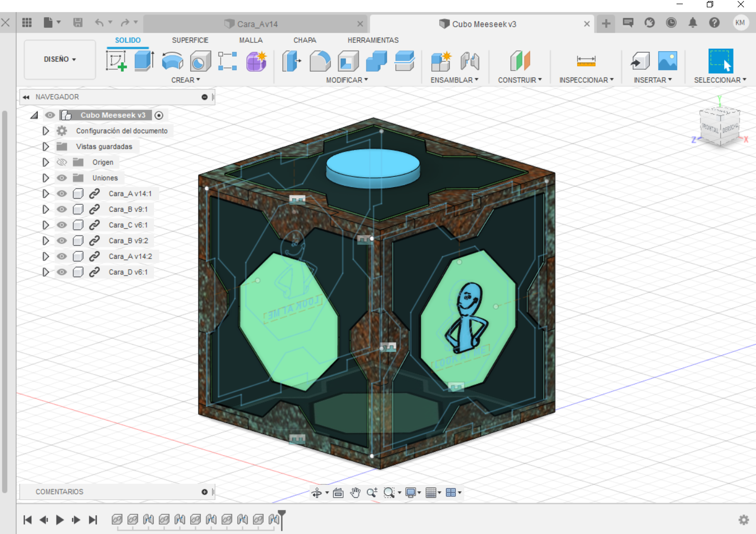Select the Press Pull tool
Viewport: 756px width, 534px height.
292,61
